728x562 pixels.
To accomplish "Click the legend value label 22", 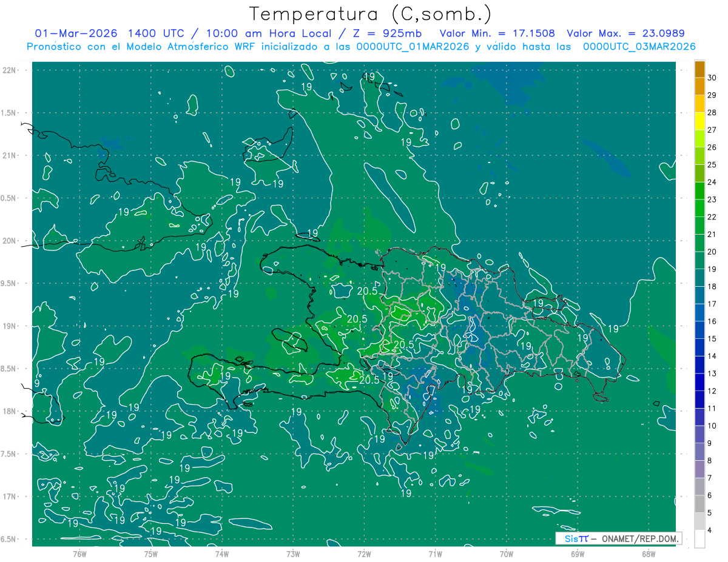I will pos(712,217).
